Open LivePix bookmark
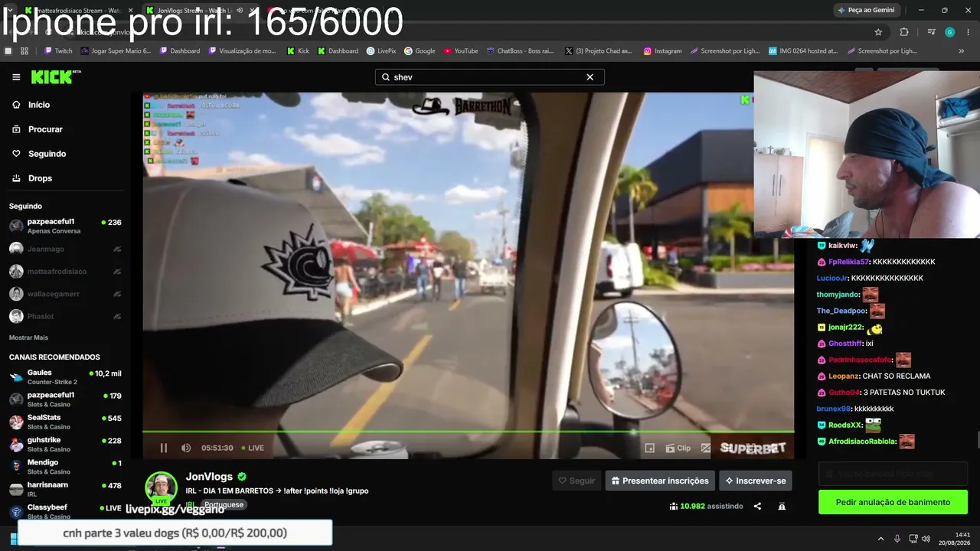This screenshot has width=980, height=551. (x=381, y=51)
